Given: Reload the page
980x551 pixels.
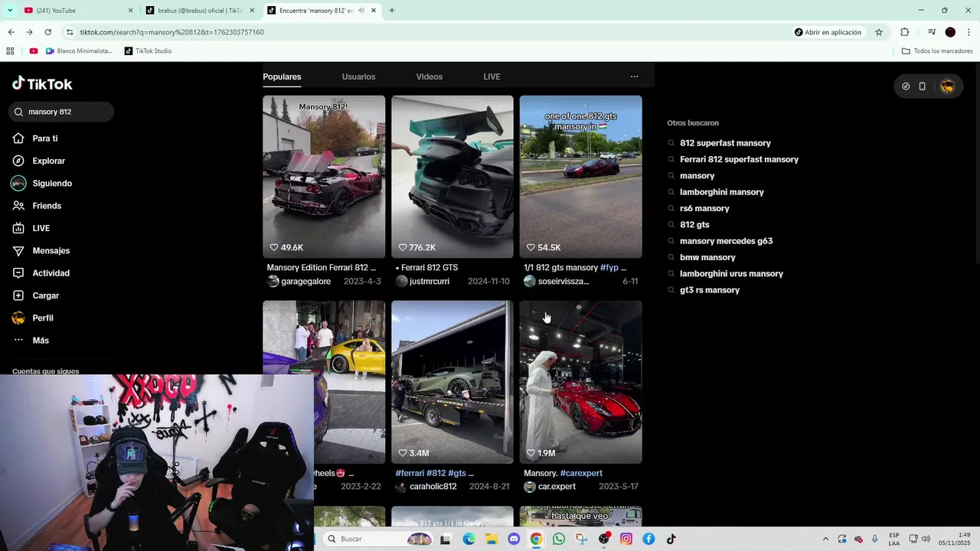Looking at the screenshot, I should click(47, 32).
